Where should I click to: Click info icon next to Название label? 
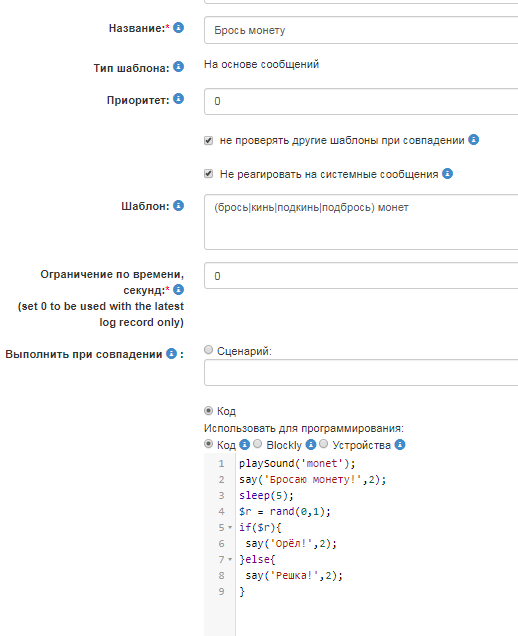tap(178, 28)
